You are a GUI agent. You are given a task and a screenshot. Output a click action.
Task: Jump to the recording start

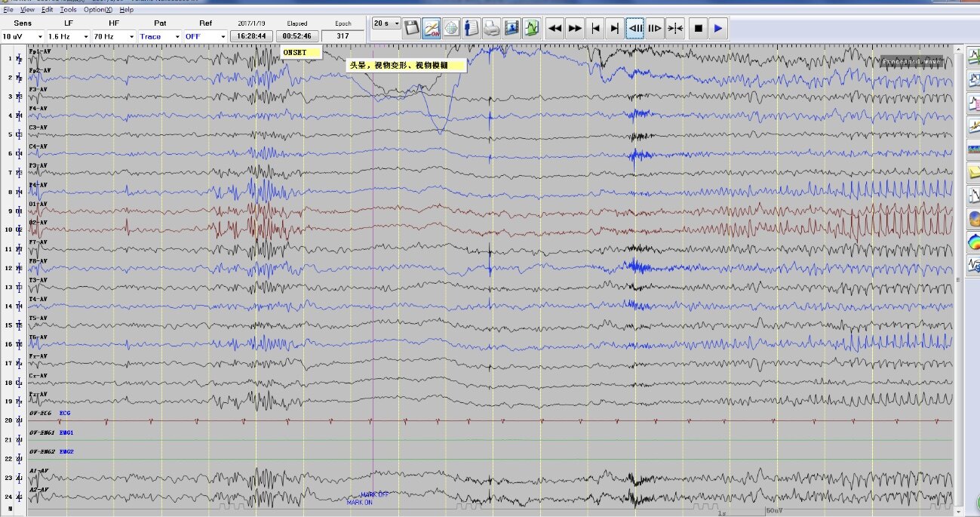point(595,29)
